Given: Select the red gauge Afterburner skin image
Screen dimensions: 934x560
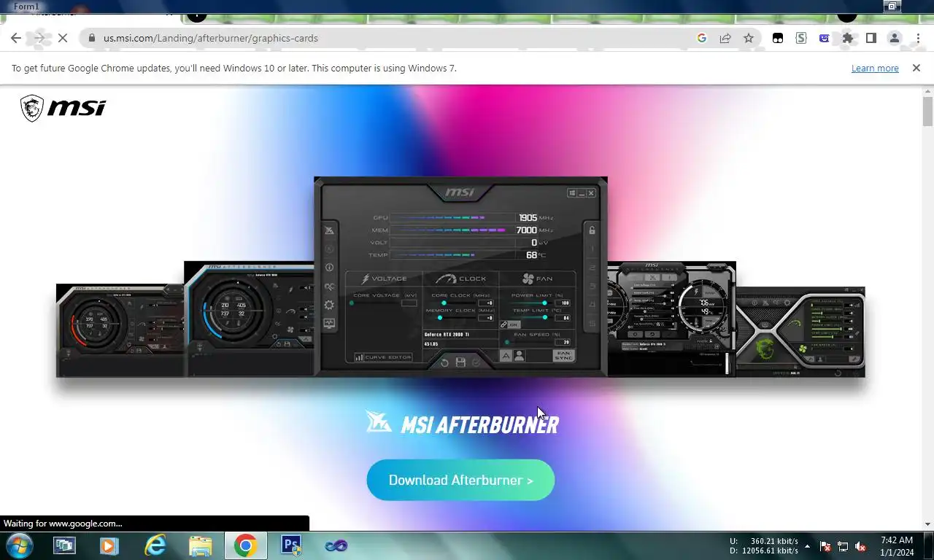Looking at the screenshot, I should tap(120, 330).
